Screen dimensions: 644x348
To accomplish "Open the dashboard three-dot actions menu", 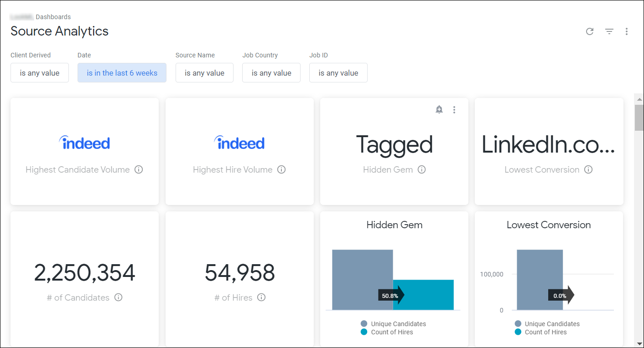I will coord(627,31).
